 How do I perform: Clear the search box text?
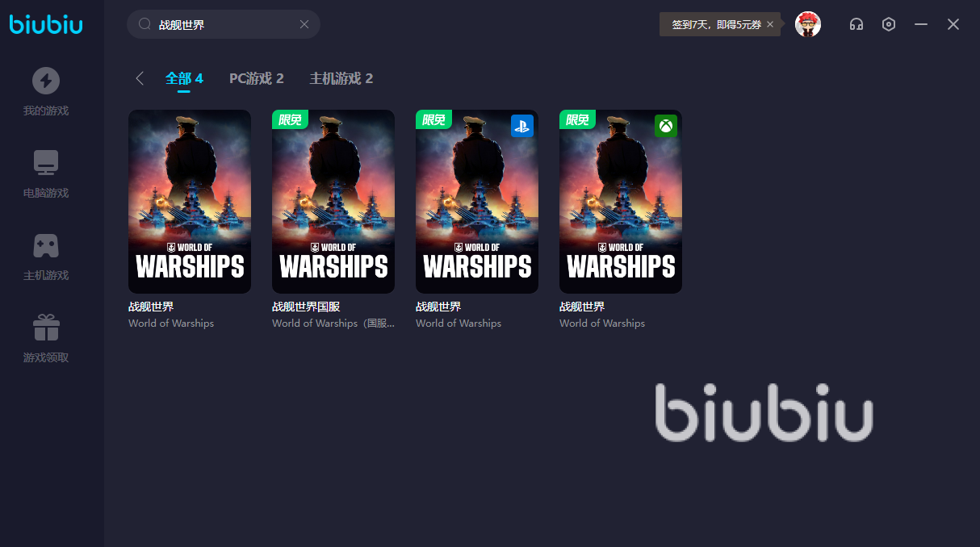click(x=304, y=24)
